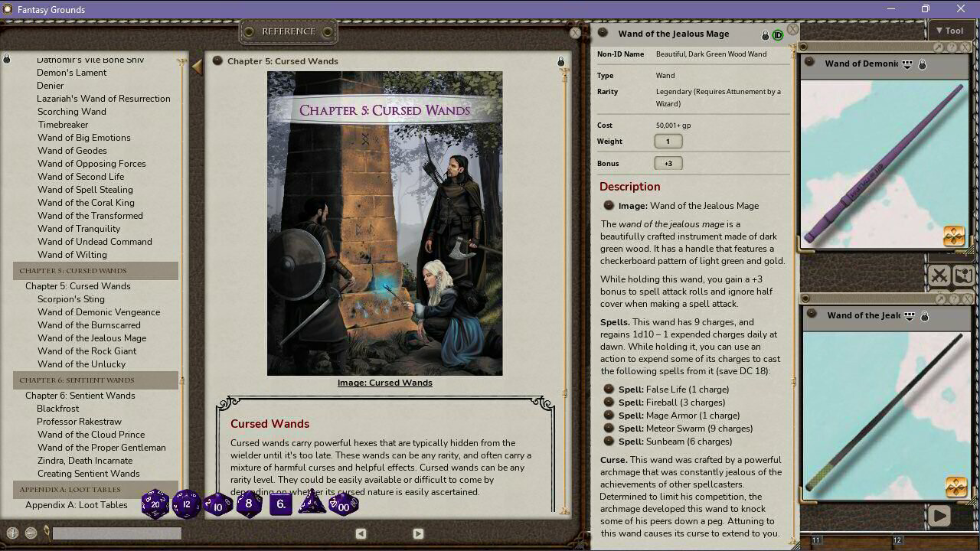Screen dimensions: 980x551
Task: Click the crossed swords icon between wand windows
Action: pyautogui.click(x=940, y=275)
